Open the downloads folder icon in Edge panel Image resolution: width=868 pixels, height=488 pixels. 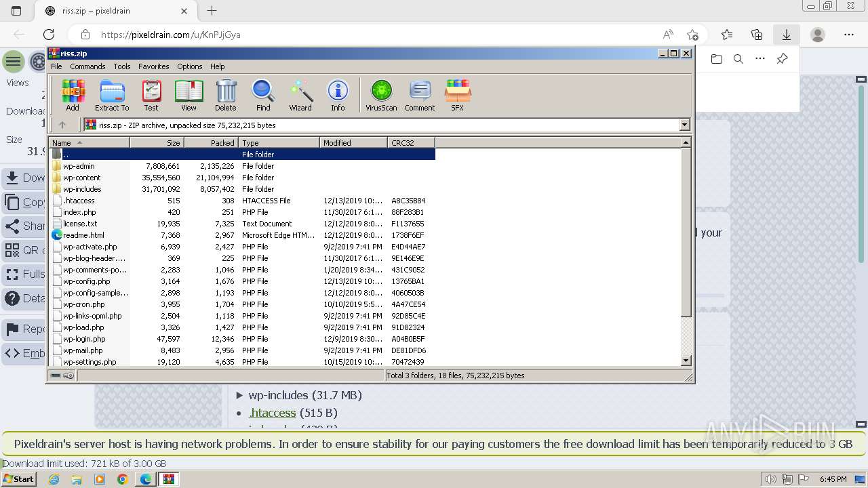pos(717,59)
